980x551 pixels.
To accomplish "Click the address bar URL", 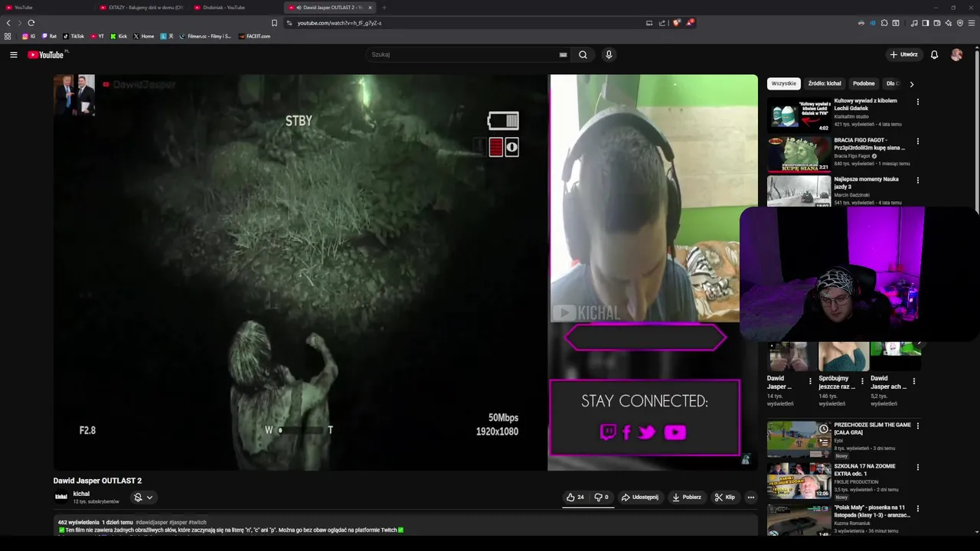I will [339, 23].
